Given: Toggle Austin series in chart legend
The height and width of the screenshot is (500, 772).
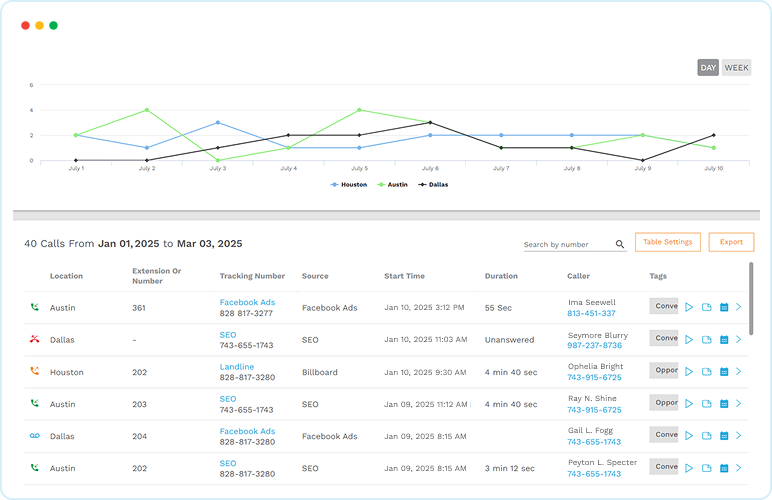Looking at the screenshot, I should pyautogui.click(x=392, y=185).
